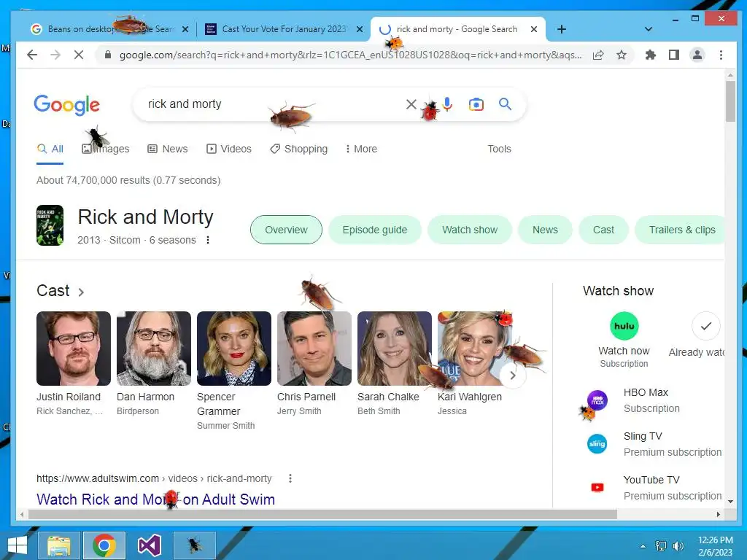Viewport: 747px width, 560px height.
Task: Select the All results tab
Action: click(x=50, y=149)
